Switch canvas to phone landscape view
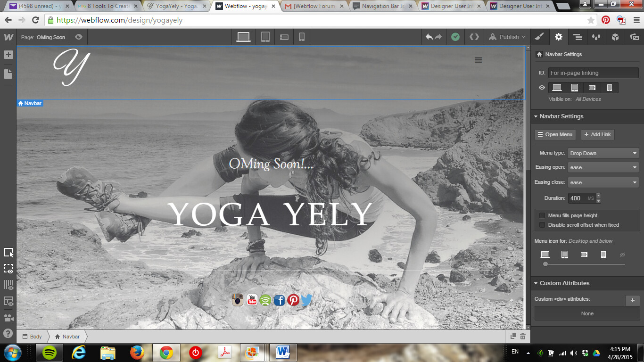The image size is (644, 362). (x=284, y=37)
